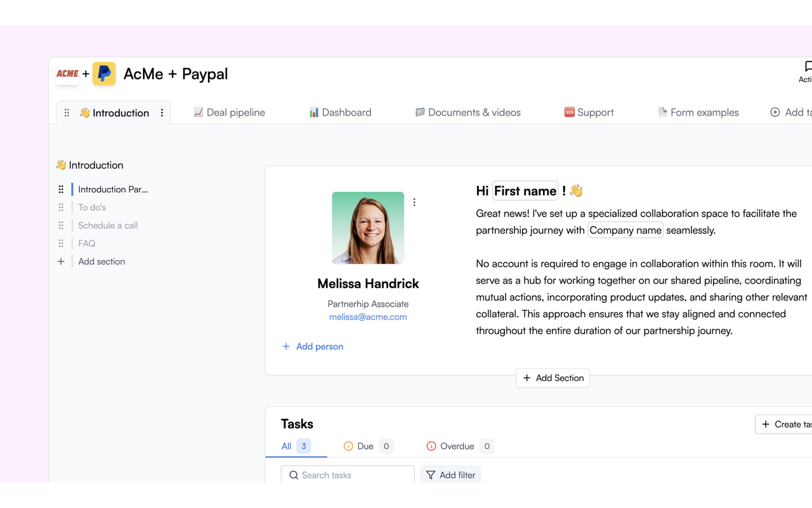The image size is (812, 508).
Task: Open the Introduction tab options menu
Action: (162, 113)
